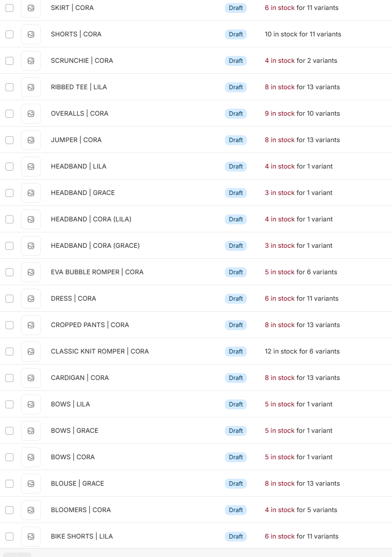Image resolution: width=392 pixels, height=557 pixels.
Task: Tick the checkbox next to BOWS | CORA
Action: (x=9, y=457)
